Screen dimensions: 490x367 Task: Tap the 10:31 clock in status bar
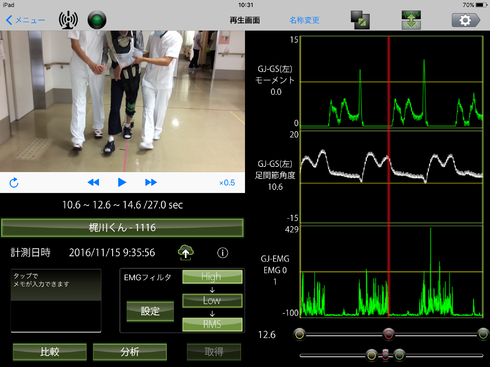[x=246, y=5]
